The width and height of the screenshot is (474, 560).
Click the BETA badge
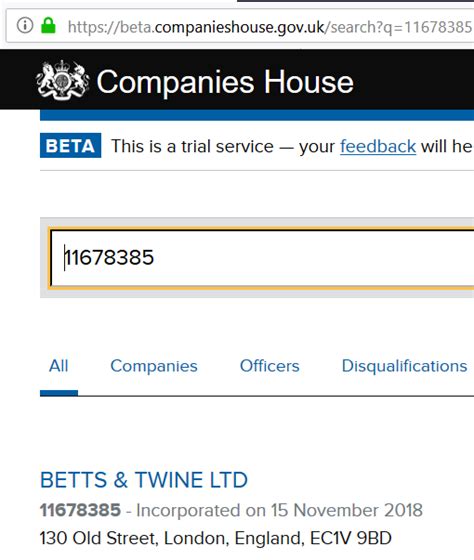coord(70,145)
